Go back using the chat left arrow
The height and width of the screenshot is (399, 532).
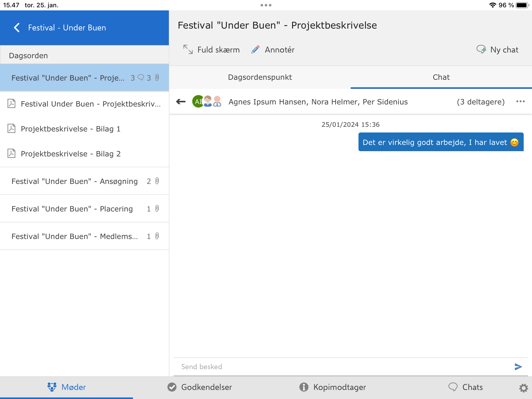(181, 102)
